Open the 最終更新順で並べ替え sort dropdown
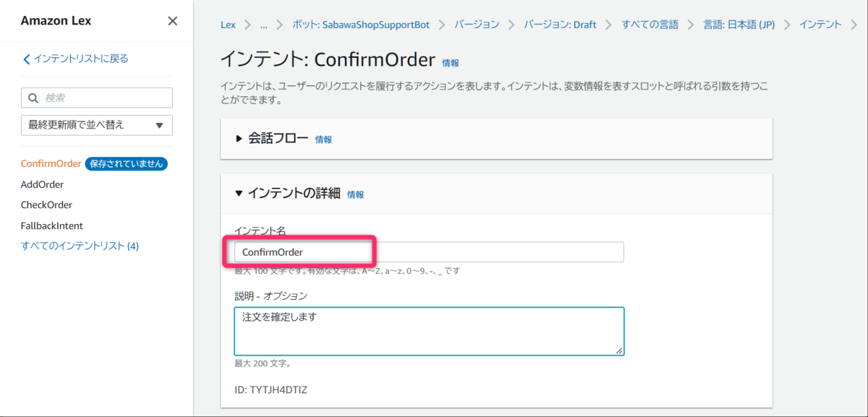Screen dimensions: 868x417 [x=97, y=125]
